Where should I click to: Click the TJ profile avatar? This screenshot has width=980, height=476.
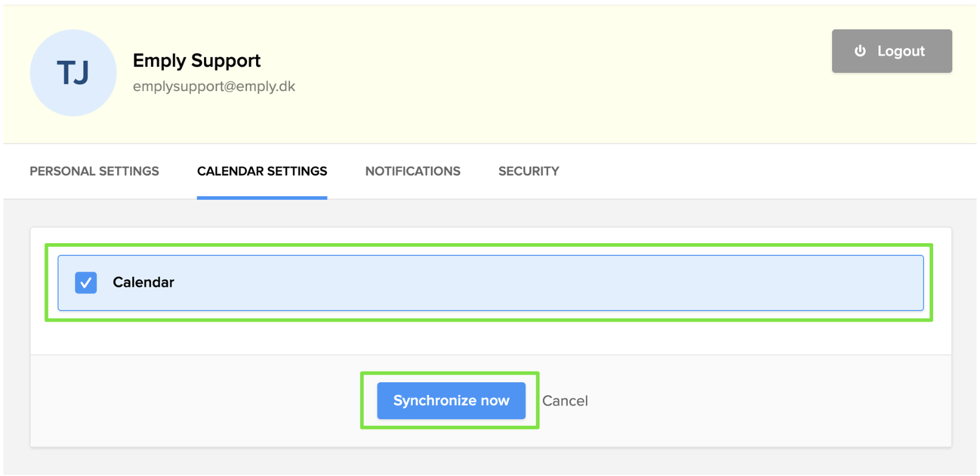[73, 73]
